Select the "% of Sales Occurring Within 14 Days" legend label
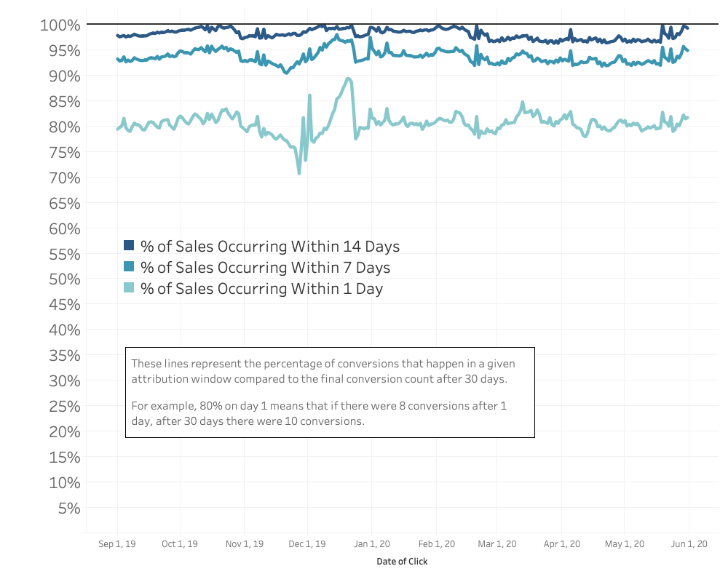The height and width of the screenshot is (582, 728). 269,246
